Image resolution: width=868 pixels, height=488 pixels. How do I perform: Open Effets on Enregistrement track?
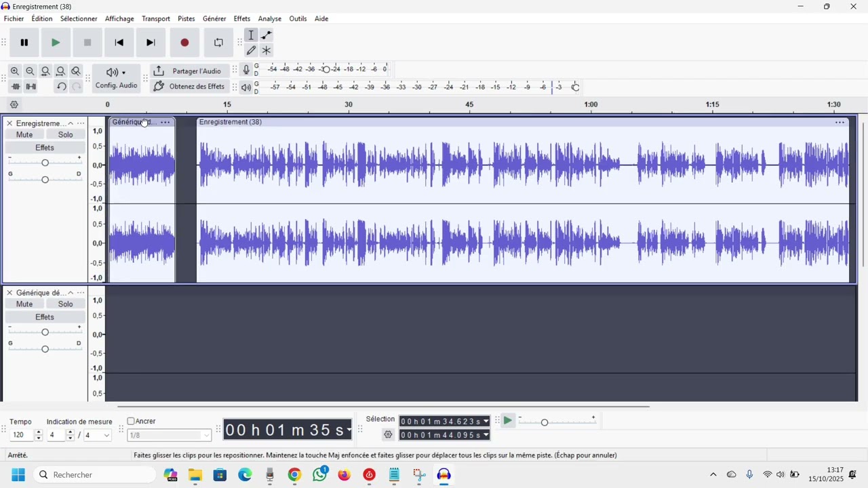point(45,148)
